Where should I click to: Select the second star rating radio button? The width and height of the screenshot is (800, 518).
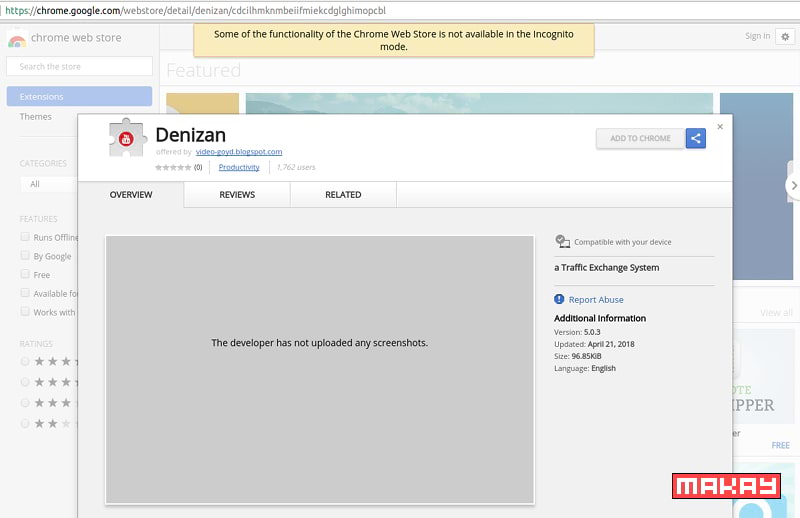tap(24, 382)
